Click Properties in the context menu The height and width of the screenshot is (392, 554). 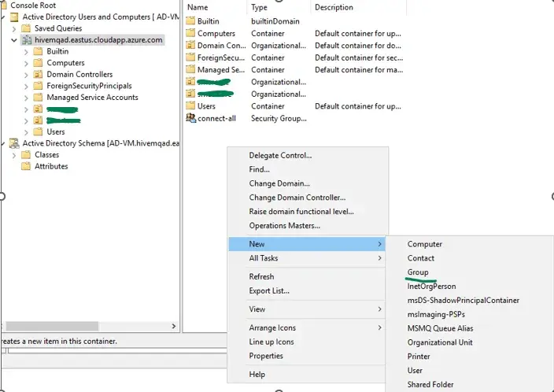(266, 356)
